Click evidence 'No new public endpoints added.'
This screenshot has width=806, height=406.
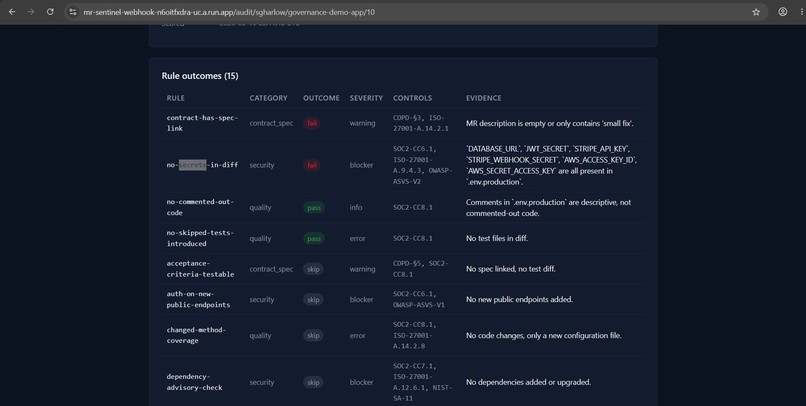(x=519, y=300)
